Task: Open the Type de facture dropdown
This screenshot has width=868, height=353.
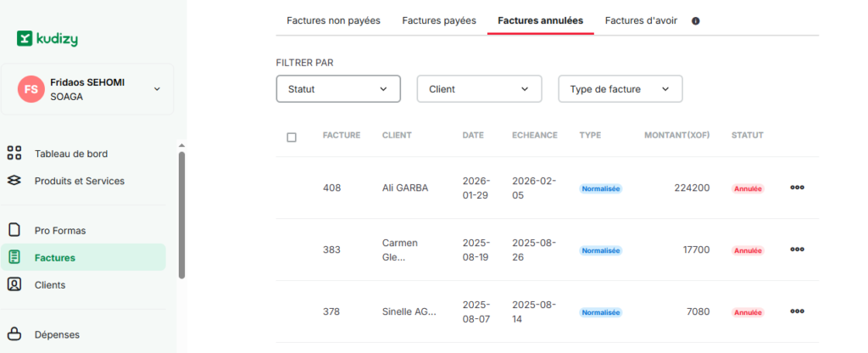Action: tap(620, 88)
